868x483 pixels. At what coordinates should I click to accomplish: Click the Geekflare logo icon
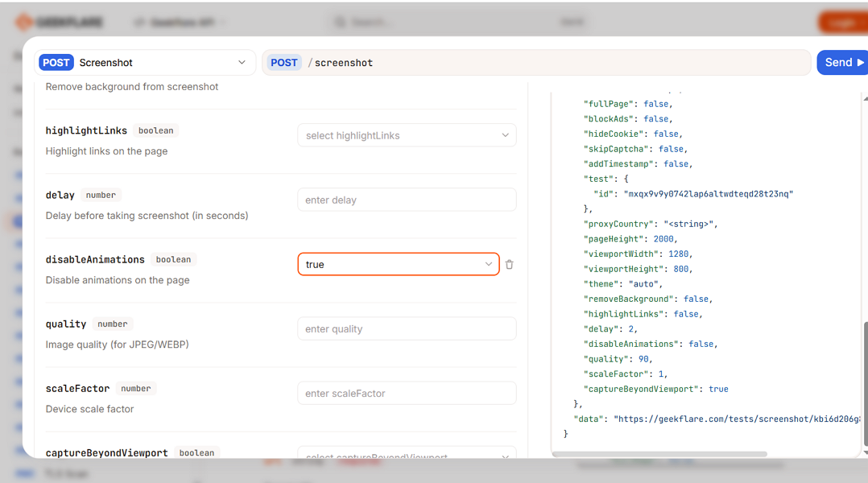(23, 22)
